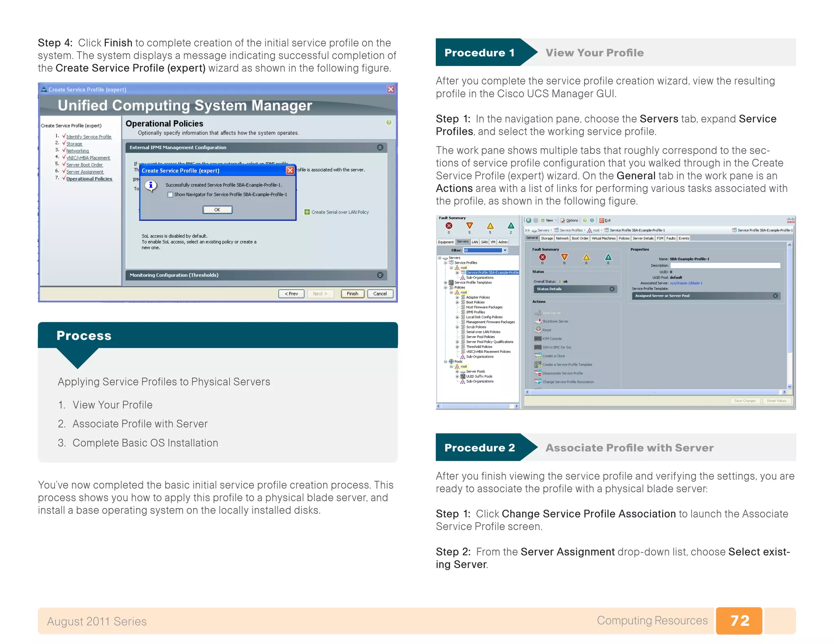Click the Reset action icon
Screen dimensions: 834x644
click(x=538, y=330)
